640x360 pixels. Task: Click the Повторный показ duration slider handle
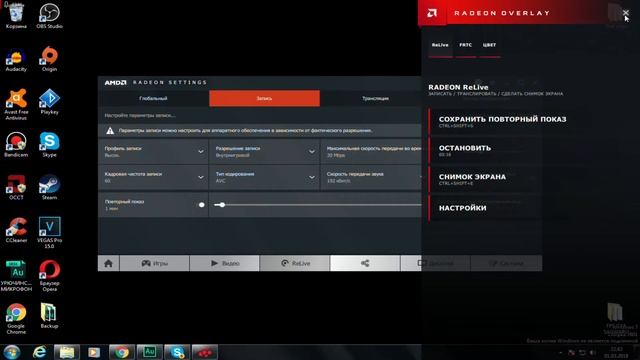point(222,204)
